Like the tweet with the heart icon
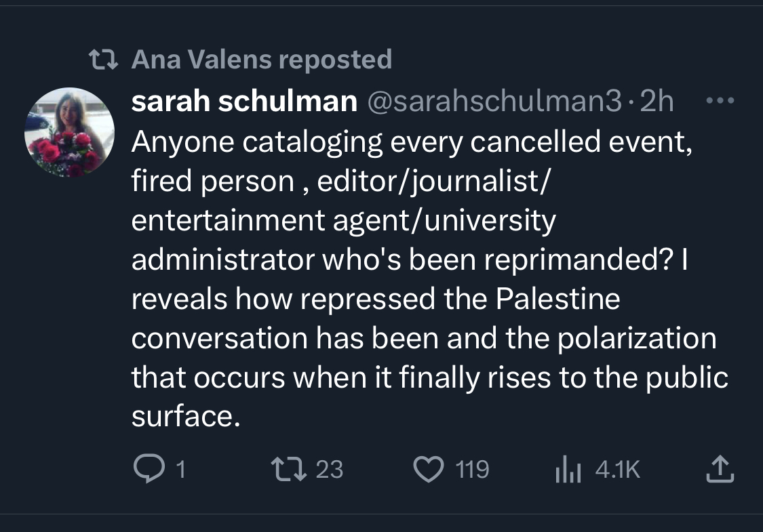 [x=428, y=469]
